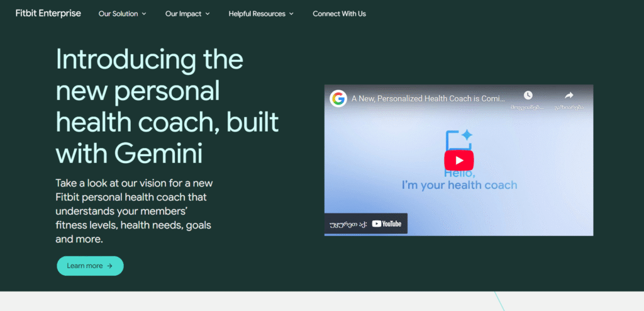Click the Fitbit Enterprise logo

(48, 13)
